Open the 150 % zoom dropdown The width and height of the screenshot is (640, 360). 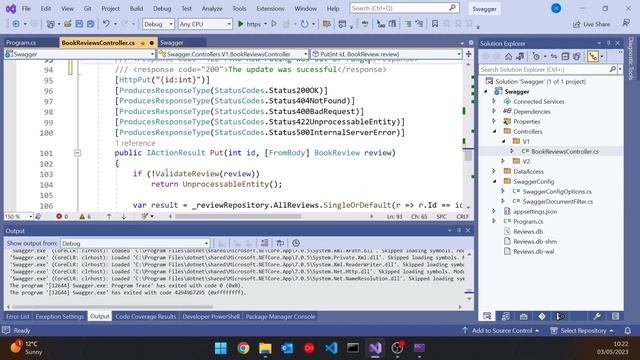pyautogui.click(x=19, y=216)
